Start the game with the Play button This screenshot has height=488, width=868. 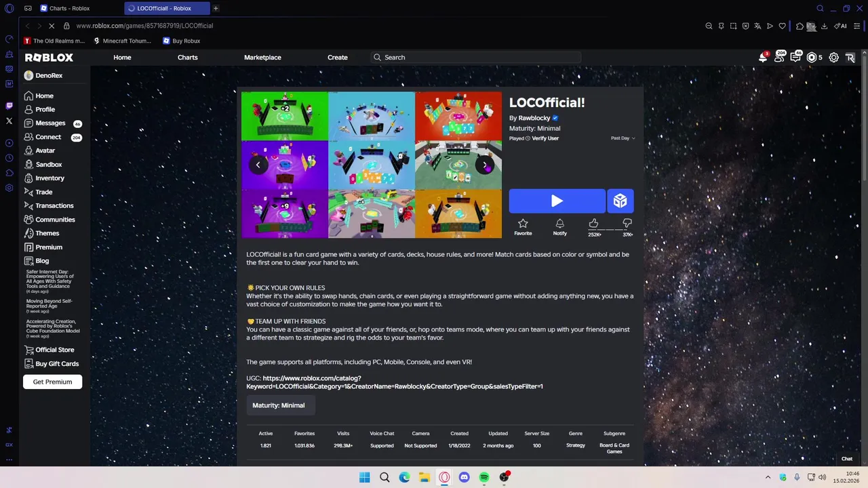click(x=557, y=201)
